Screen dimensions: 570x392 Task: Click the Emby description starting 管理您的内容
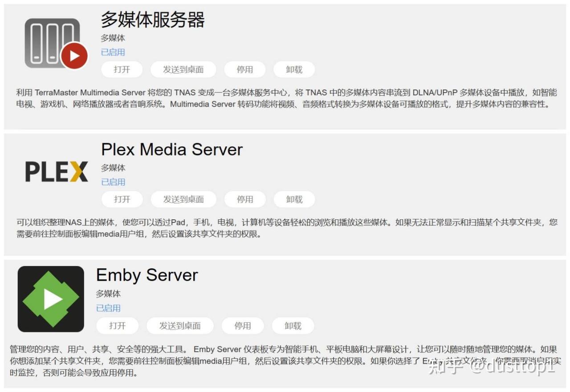tap(285, 361)
